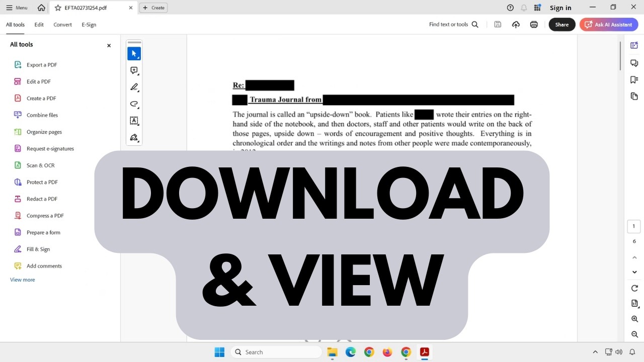Click the taskbar Search box
Screen dimensions: 644x362
pos(276,352)
